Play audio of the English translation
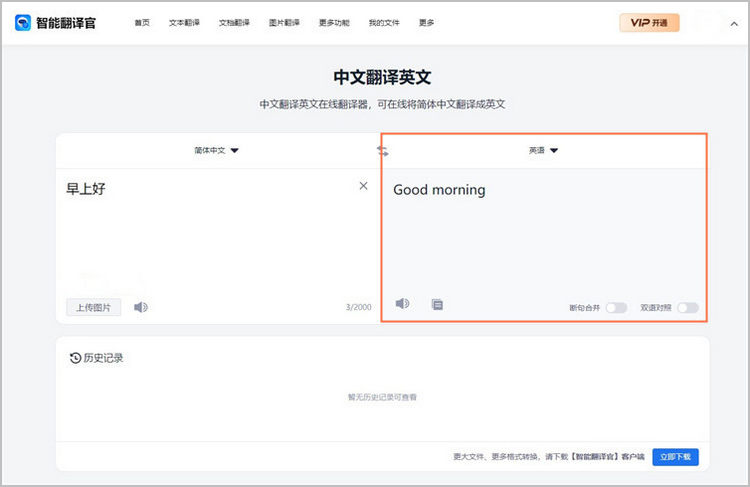Viewport: 750px width, 487px height. (402, 303)
